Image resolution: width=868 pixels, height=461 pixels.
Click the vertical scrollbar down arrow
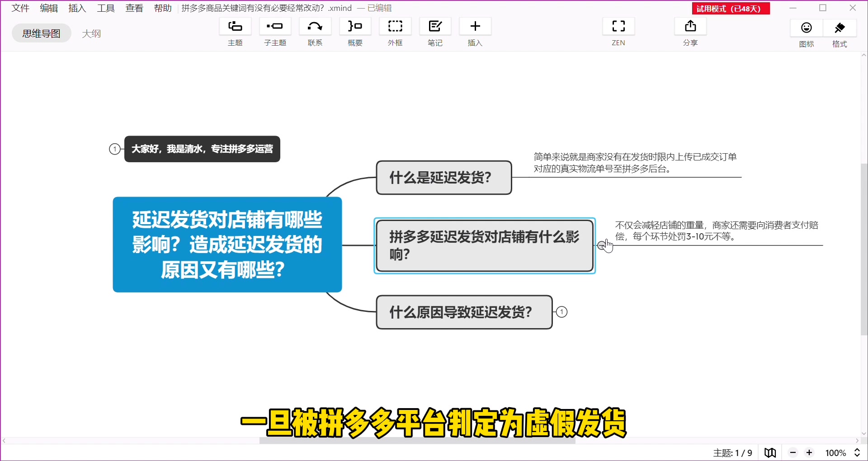pyautogui.click(x=864, y=433)
